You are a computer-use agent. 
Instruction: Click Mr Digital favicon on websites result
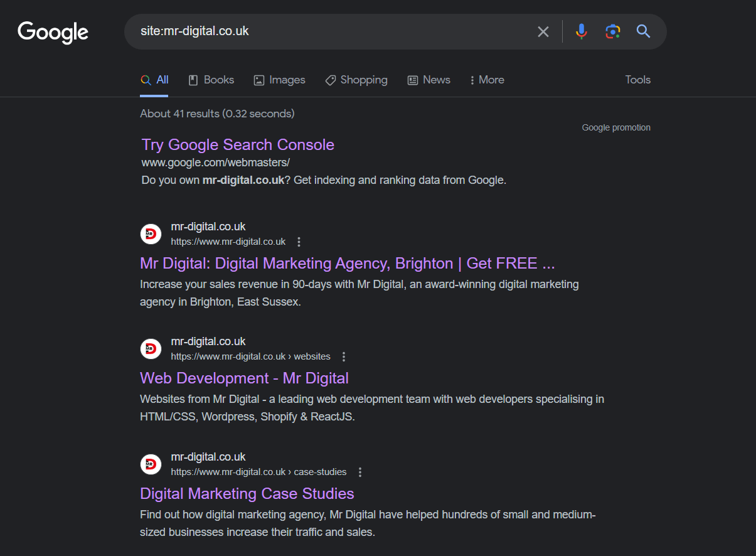coord(151,349)
